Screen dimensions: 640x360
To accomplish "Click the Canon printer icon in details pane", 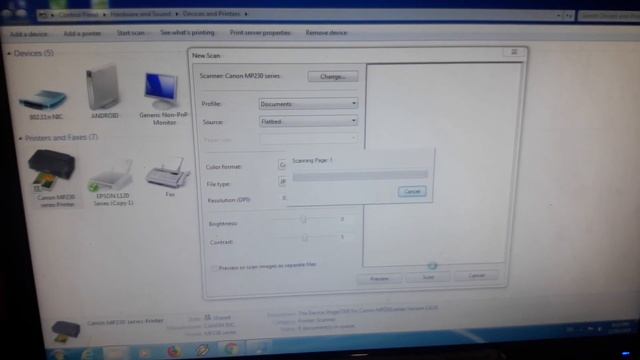I will coord(65,331).
